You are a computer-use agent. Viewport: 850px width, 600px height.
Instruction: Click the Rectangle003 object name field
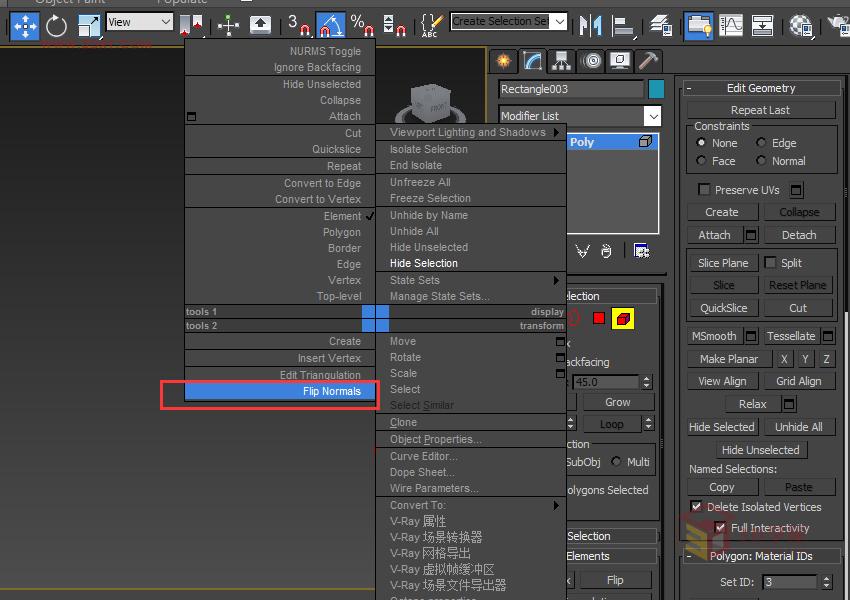571,89
